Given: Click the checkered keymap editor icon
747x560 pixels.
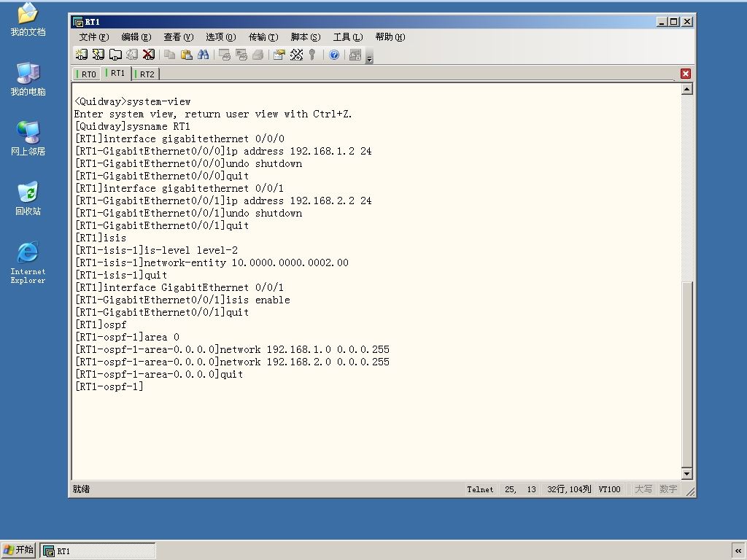Looking at the screenshot, I should click(296, 55).
